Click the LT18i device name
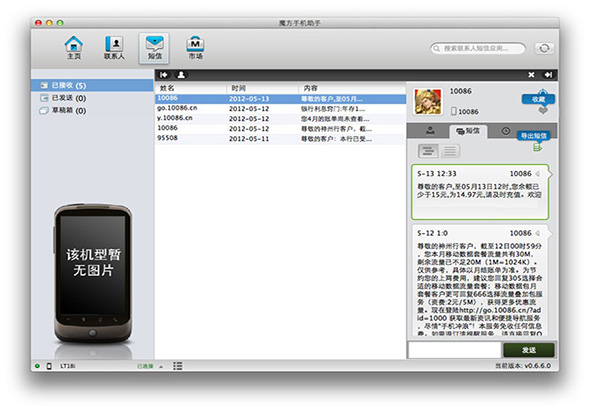Image resolution: width=590 pixels, height=411 pixels. click(x=68, y=366)
